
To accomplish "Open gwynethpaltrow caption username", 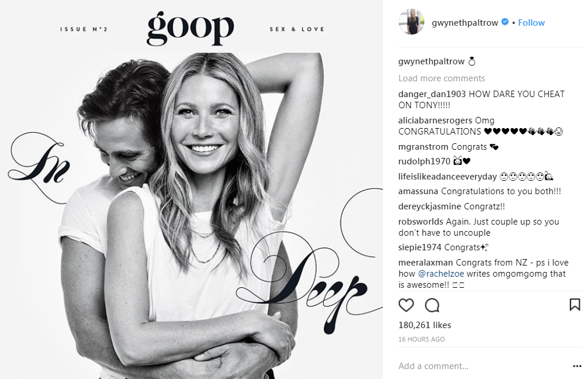I will pyautogui.click(x=431, y=61).
